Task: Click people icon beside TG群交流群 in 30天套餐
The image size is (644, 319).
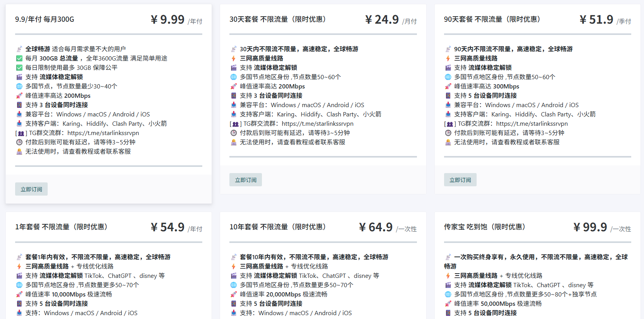Action: click(235, 124)
